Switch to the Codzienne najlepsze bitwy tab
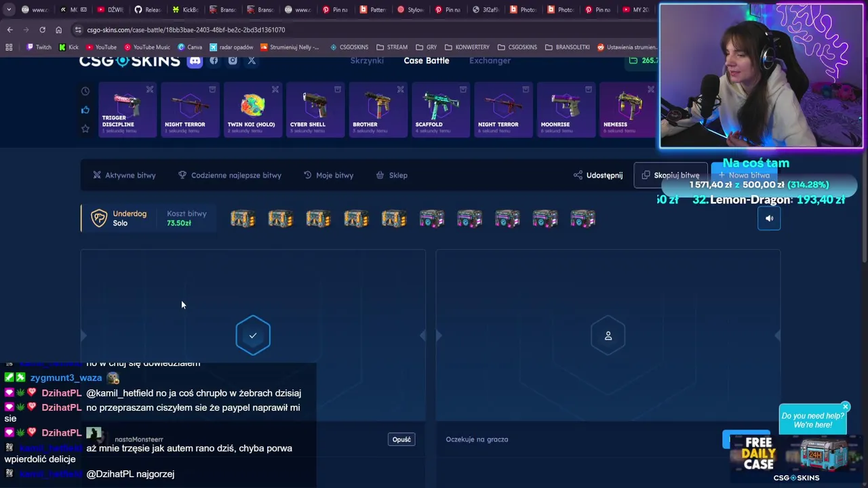 click(x=230, y=175)
